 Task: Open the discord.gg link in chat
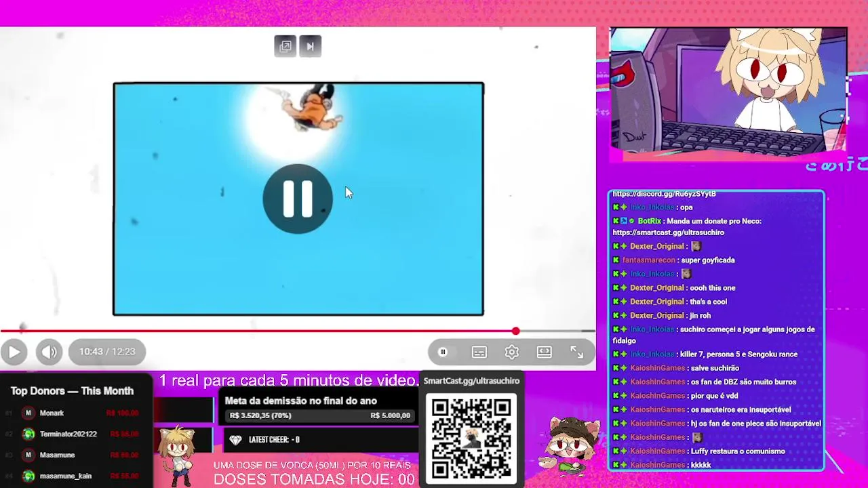click(x=664, y=194)
